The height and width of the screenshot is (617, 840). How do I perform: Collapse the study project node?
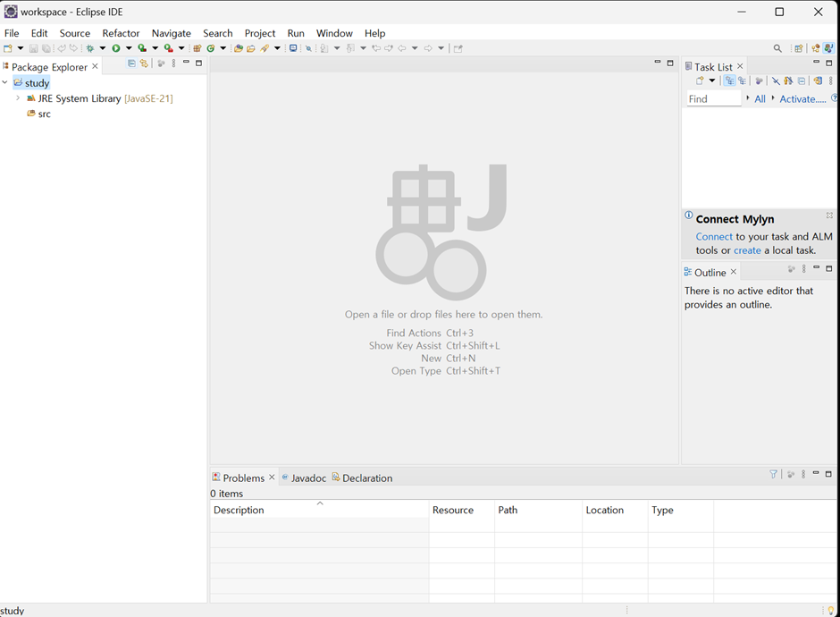4,82
